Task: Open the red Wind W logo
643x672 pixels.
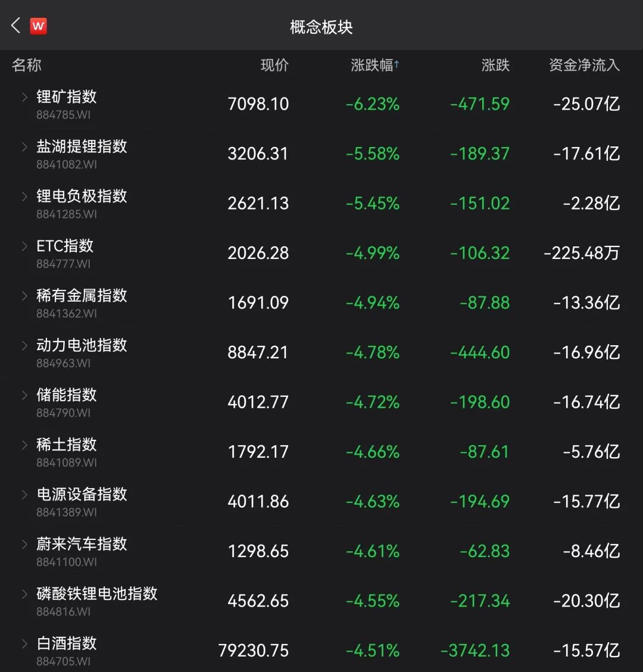Action: point(38,26)
